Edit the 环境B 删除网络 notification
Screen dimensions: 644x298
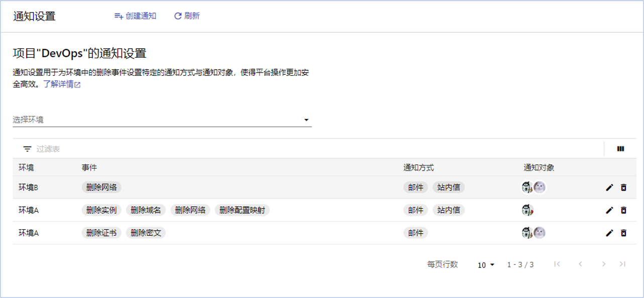[609, 188]
